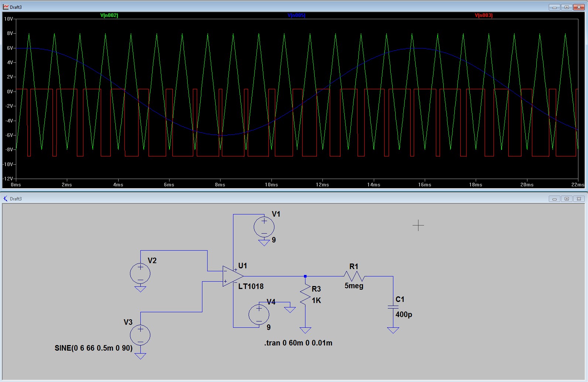Close the waveform viewer window
Image resolution: width=588 pixels, height=382 pixels.
click(579, 7)
